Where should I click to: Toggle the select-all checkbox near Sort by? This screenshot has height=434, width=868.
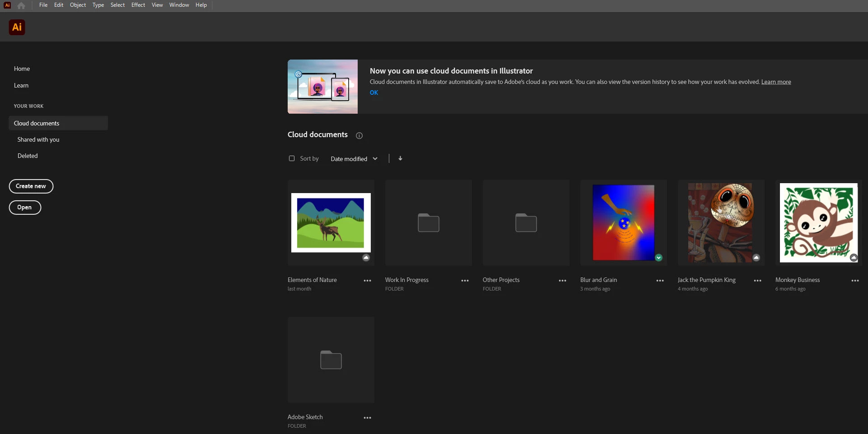[x=292, y=158]
